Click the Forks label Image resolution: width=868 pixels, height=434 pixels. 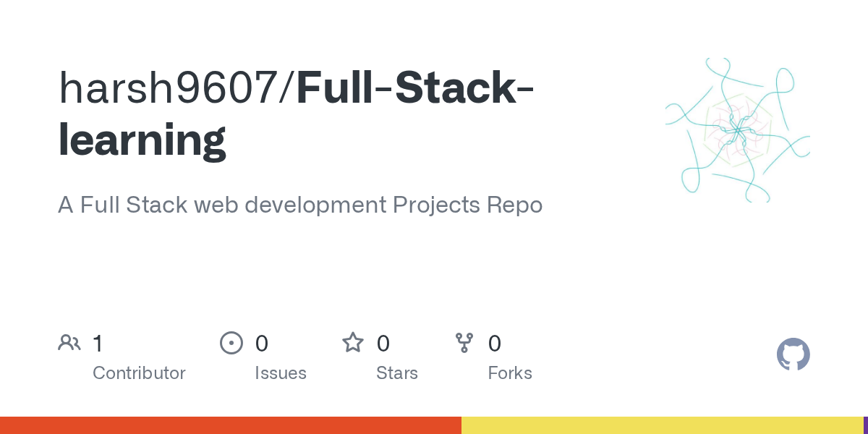coord(510,373)
